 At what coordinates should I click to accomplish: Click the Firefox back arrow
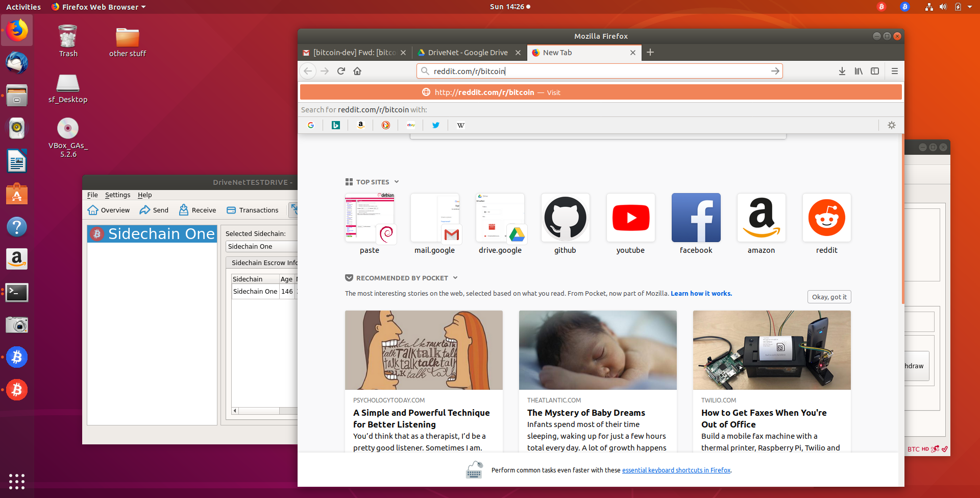pyautogui.click(x=308, y=71)
